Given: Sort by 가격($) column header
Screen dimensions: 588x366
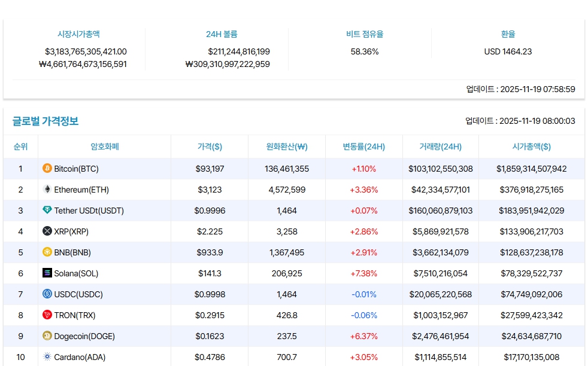Looking at the screenshot, I should (210, 147).
